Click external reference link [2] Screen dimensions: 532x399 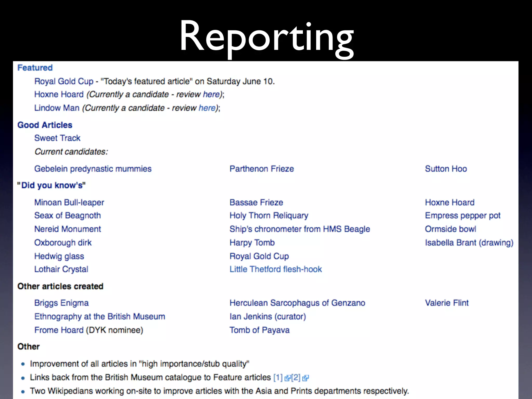[x=296, y=377]
